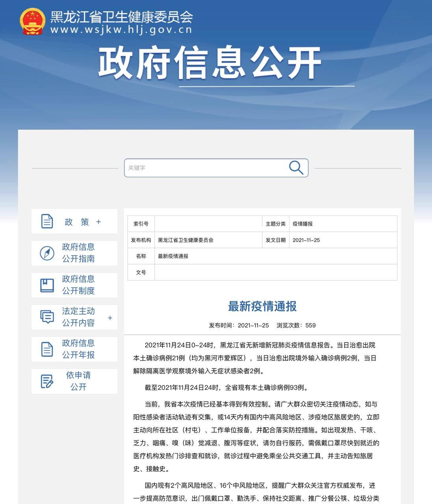The width and height of the screenshot is (432, 504).
Task: Click the national emblem logo in header
Action: click(x=32, y=22)
